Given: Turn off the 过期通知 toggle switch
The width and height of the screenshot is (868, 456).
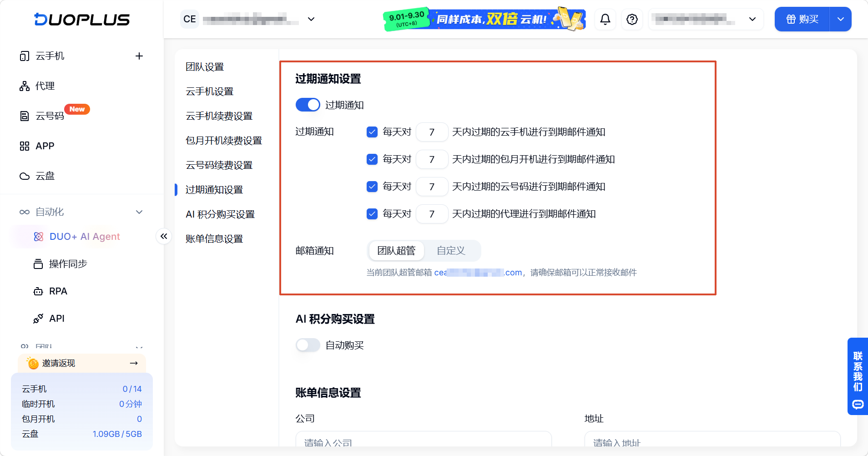Looking at the screenshot, I should 308,105.
